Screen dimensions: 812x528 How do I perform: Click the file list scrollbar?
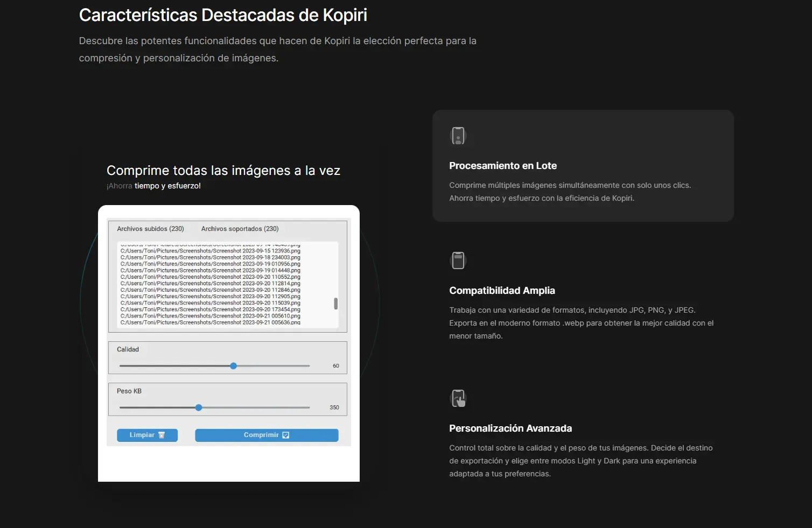click(x=335, y=303)
